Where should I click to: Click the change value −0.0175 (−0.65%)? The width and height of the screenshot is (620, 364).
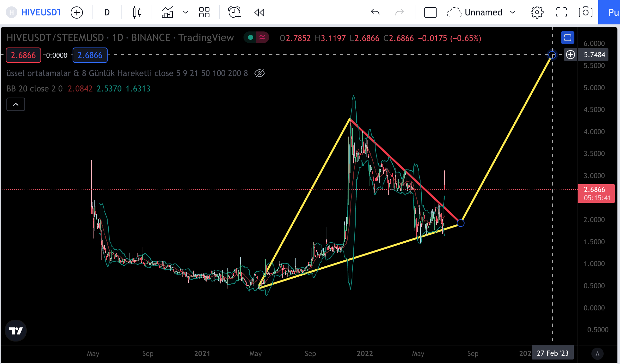click(x=450, y=38)
